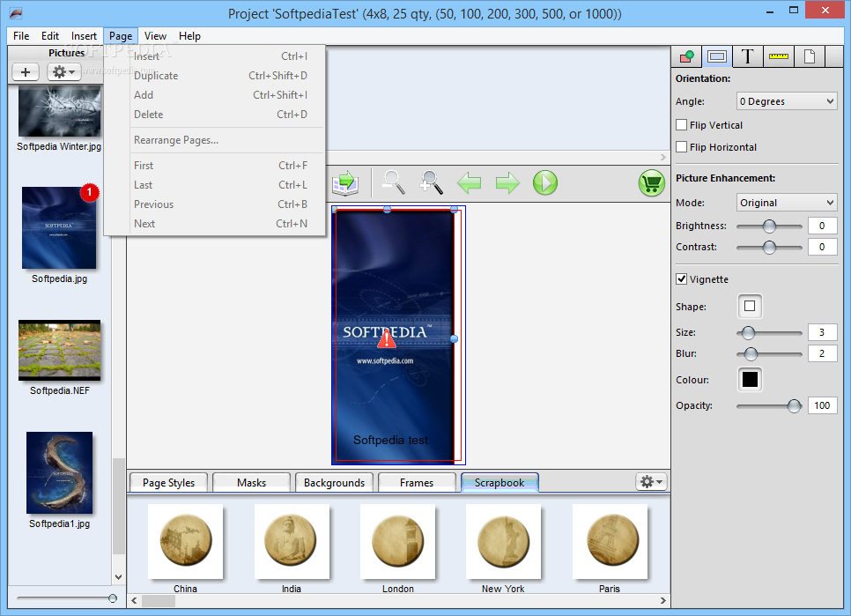This screenshot has width=851, height=616.
Task: Open the View menu
Action: (155, 36)
